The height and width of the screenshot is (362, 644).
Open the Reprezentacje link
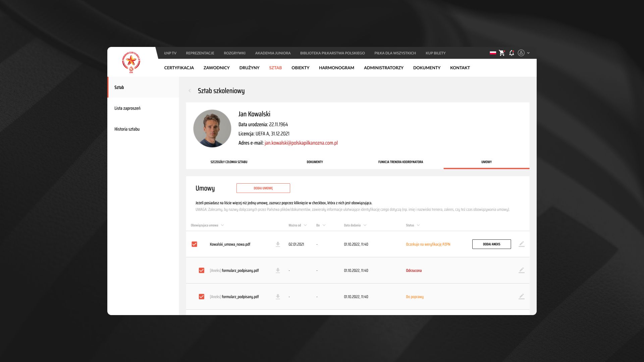point(200,53)
